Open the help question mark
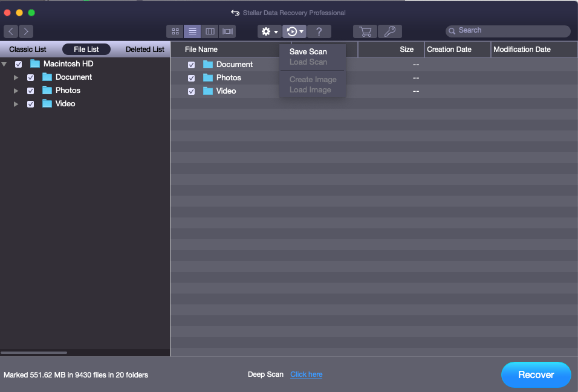Screen dimensions: 578x392 tap(319, 31)
